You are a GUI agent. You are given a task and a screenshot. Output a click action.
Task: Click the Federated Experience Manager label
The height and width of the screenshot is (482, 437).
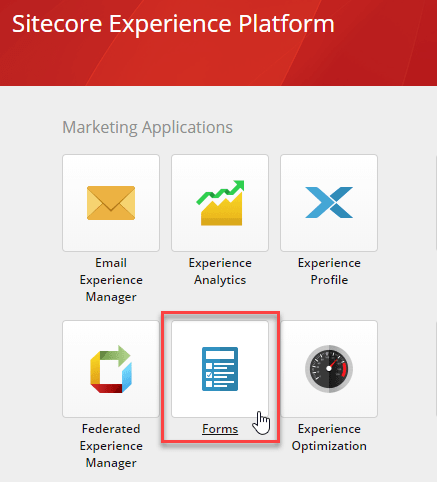111,446
